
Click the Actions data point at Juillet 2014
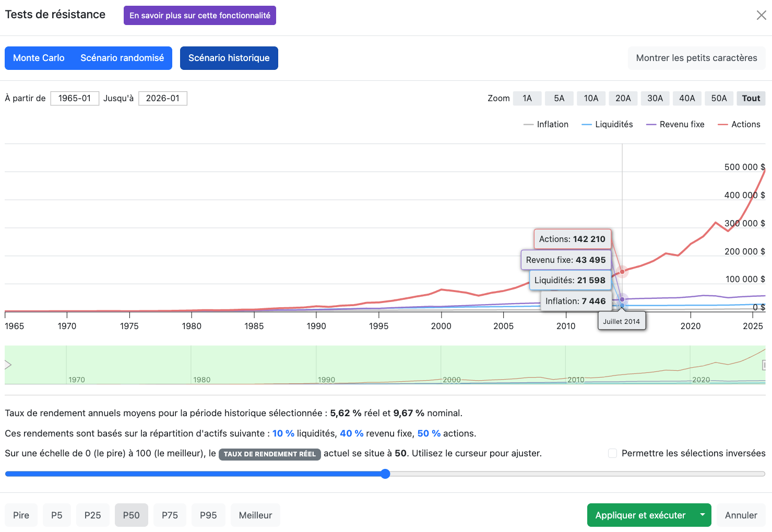[x=622, y=272]
